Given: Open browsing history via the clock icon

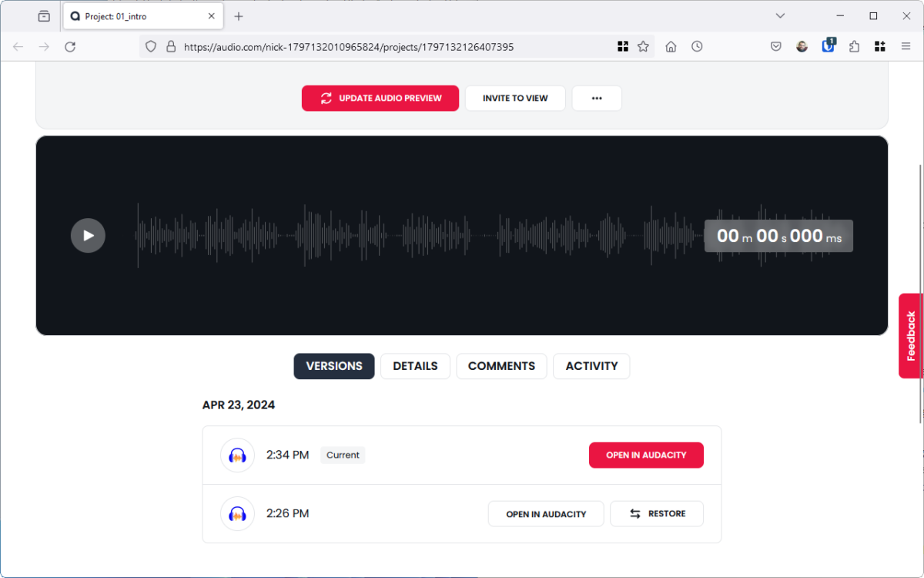Looking at the screenshot, I should click(697, 46).
